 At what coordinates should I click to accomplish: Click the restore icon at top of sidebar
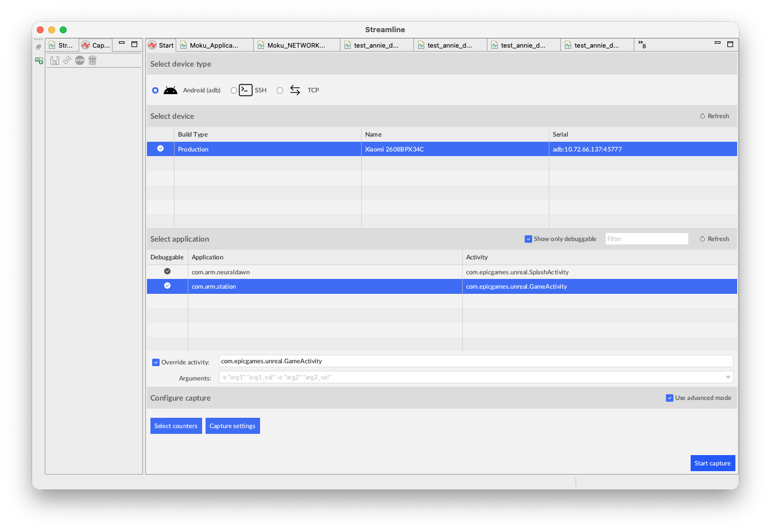click(x=38, y=47)
